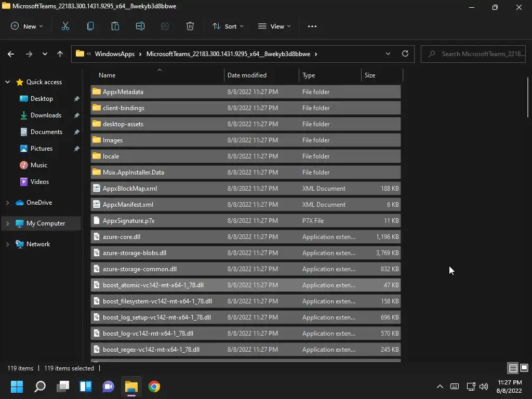Switch to large thumbnails view icon

click(524, 368)
